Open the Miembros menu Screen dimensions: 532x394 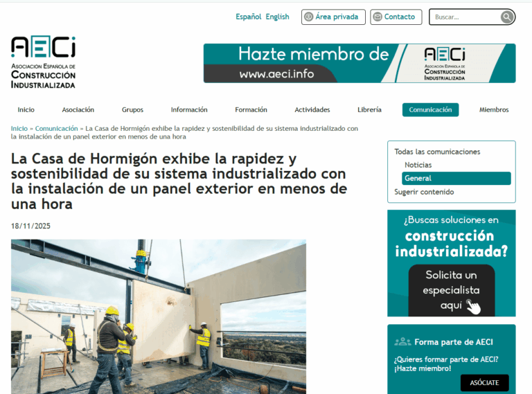tap(494, 109)
